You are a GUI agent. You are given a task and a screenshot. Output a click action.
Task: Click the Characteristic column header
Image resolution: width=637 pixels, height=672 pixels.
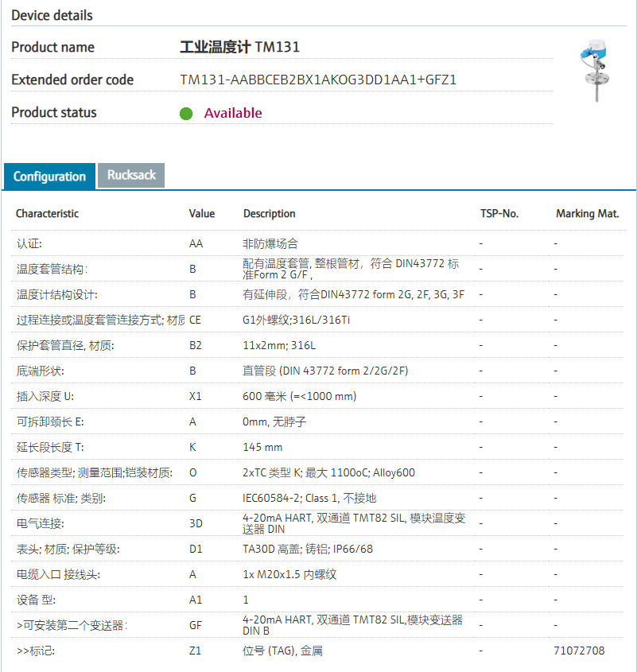click(48, 214)
